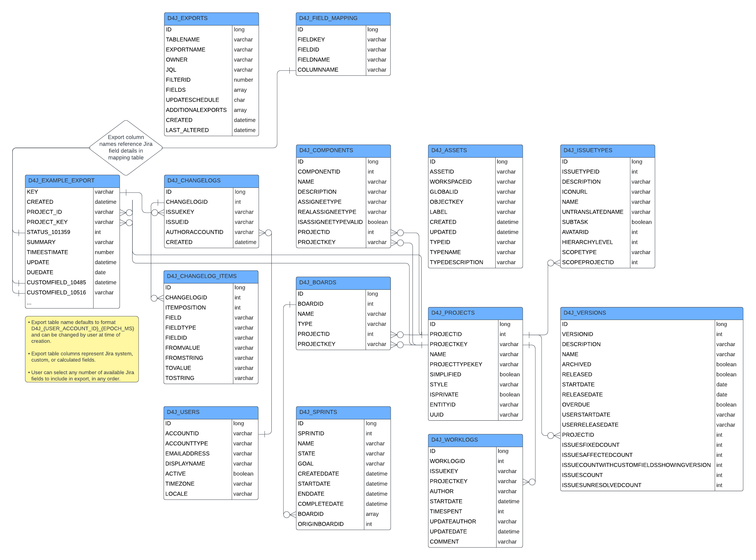Viewport: 756px width, 560px height.
Task: Select the D4J_CHANGELOG_ITEMS table header
Action: [x=211, y=276]
